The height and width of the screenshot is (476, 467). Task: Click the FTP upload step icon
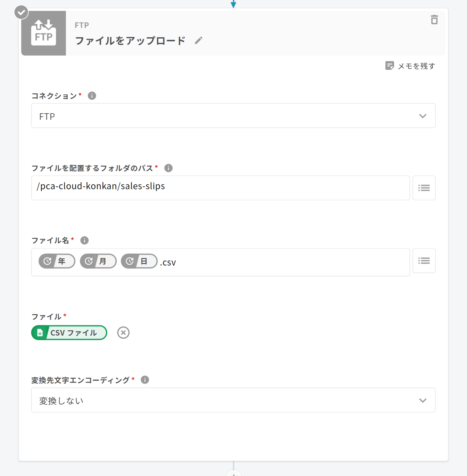(44, 33)
